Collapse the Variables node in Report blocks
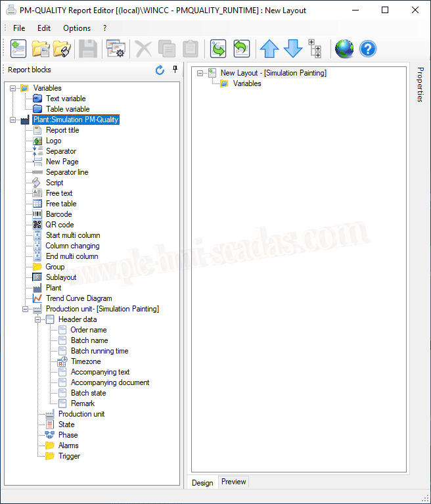431x504 pixels. tap(13, 88)
